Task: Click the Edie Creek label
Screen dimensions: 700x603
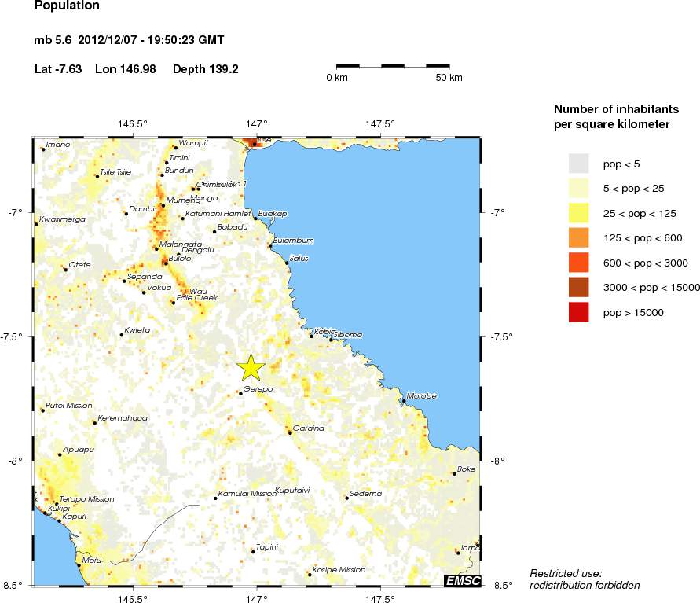Action: pyautogui.click(x=197, y=297)
